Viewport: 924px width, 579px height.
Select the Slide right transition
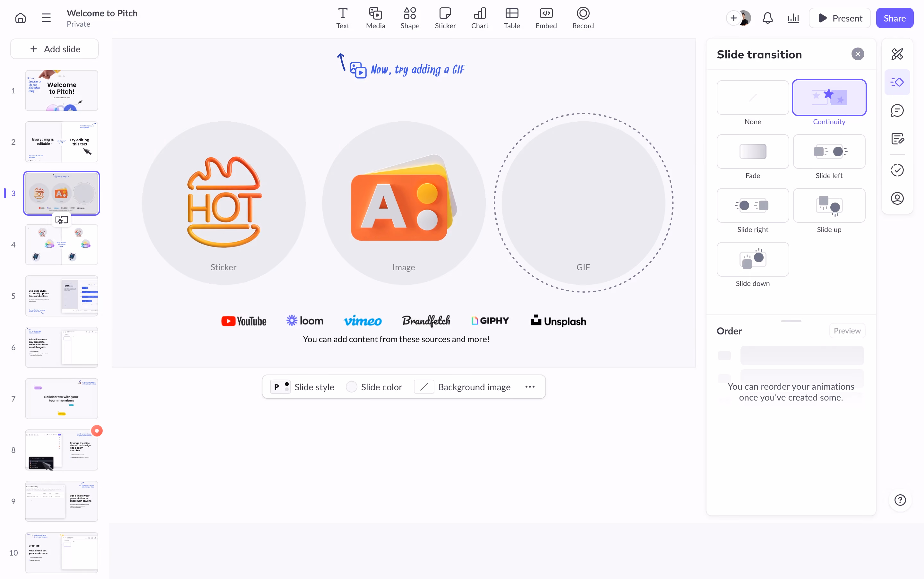tap(753, 206)
